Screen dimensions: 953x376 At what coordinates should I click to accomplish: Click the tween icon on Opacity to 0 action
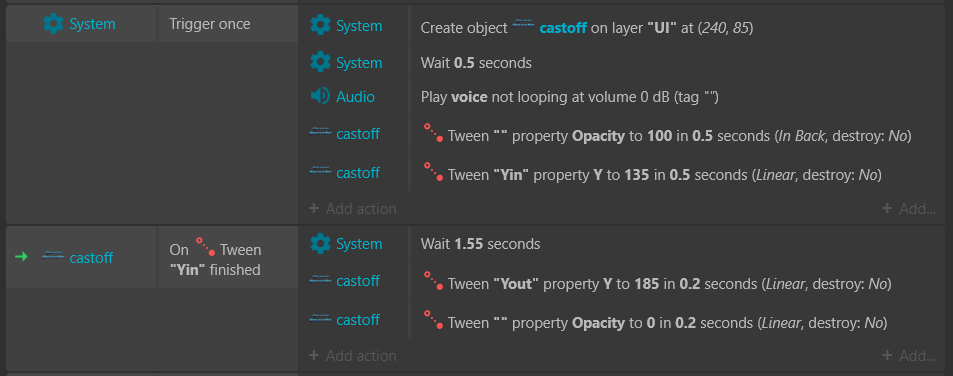(433, 321)
